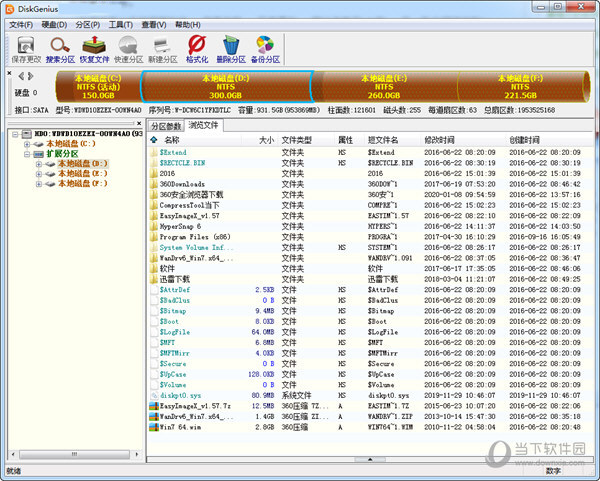Click the 快速分区 quick partition icon
The height and width of the screenshot is (481, 600).
click(x=129, y=50)
